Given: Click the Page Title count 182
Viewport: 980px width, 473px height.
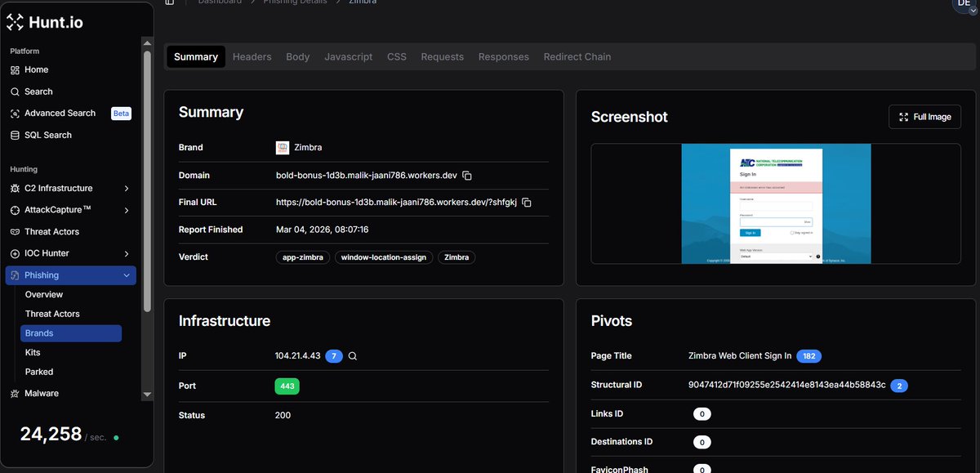Looking at the screenshot, I should [809, 356].
